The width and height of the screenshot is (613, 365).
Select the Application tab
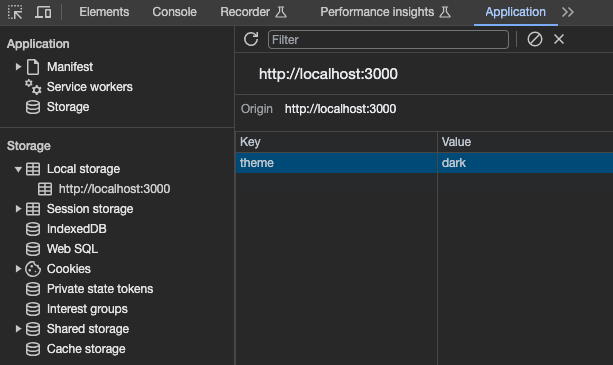point(515,12)
